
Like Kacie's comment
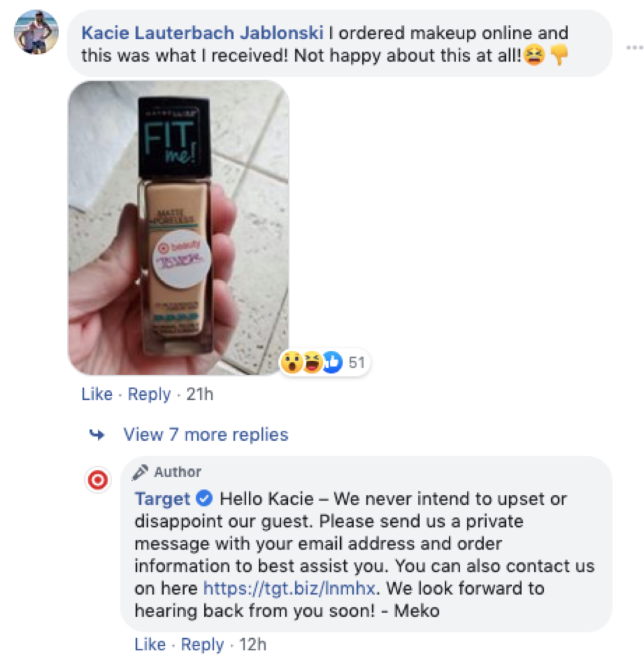pos(97,394)
